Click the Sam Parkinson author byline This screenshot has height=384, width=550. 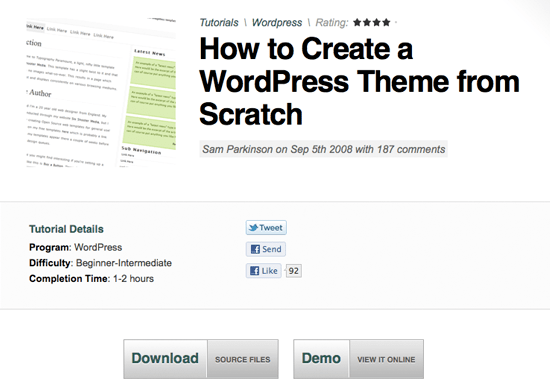tap(323, 149)
